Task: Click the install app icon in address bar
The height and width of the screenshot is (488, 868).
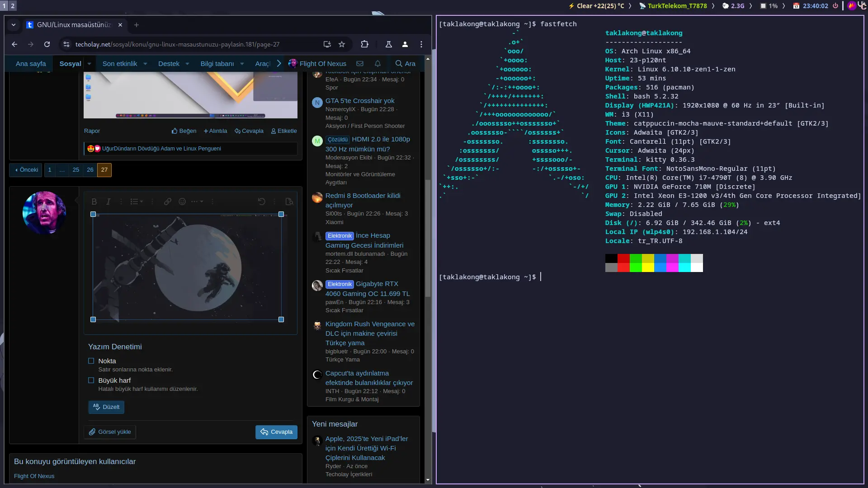Action: point(327,44)
